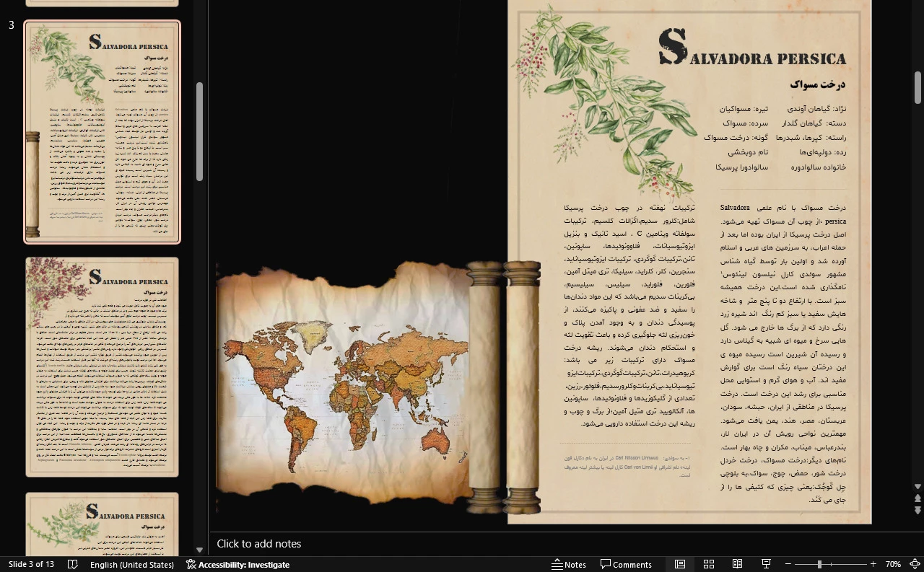Open spell check proofing icon

[x=72, y=564]
